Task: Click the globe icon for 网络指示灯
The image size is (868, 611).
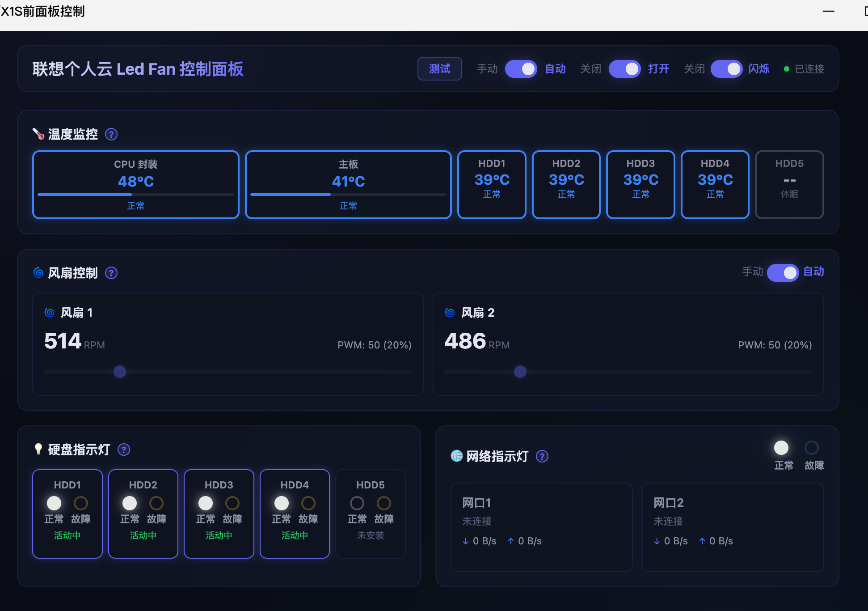Action: (x=457, y=456)
